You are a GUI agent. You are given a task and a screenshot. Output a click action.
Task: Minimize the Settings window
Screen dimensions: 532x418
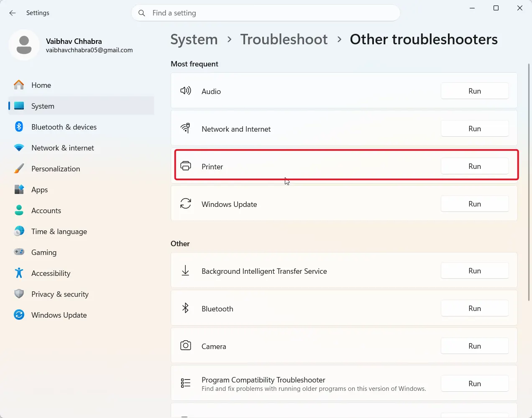(x=472, y=8)
